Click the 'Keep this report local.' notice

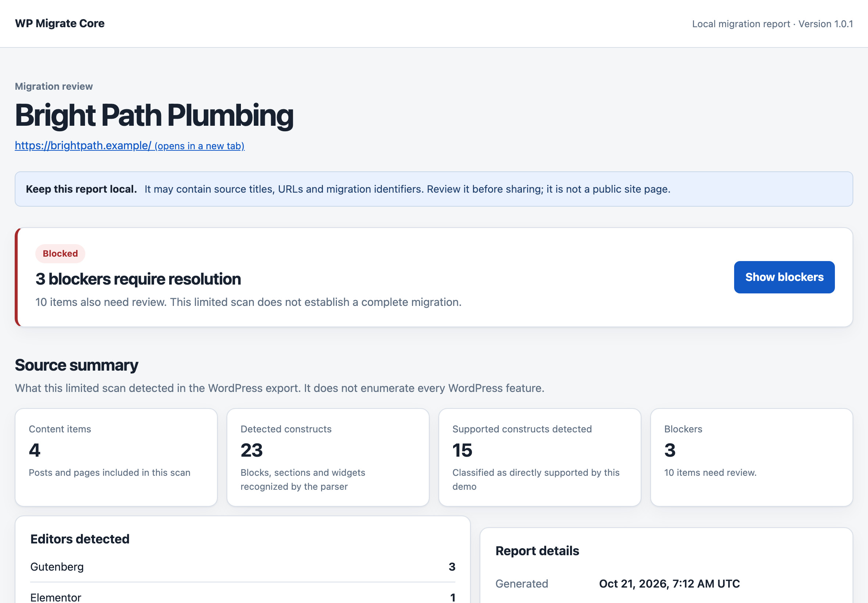pyautogui.click(x=434, y=189)
